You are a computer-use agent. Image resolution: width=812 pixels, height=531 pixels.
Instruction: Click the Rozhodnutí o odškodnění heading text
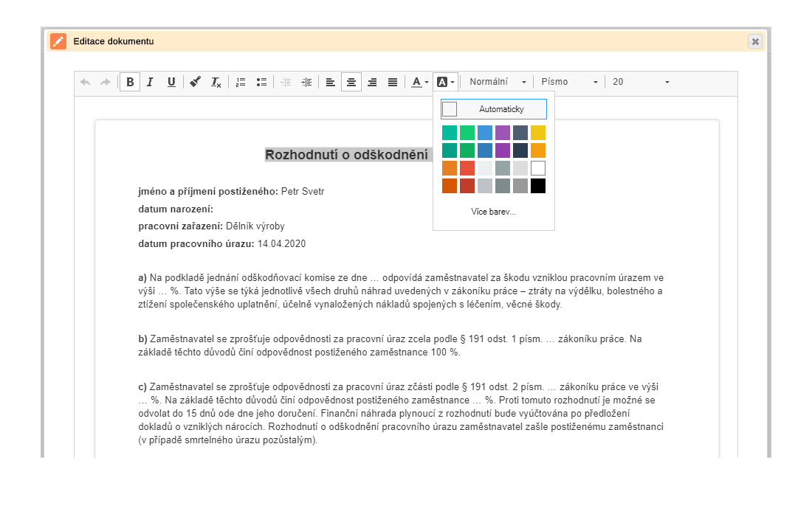(x=347, y=155)
